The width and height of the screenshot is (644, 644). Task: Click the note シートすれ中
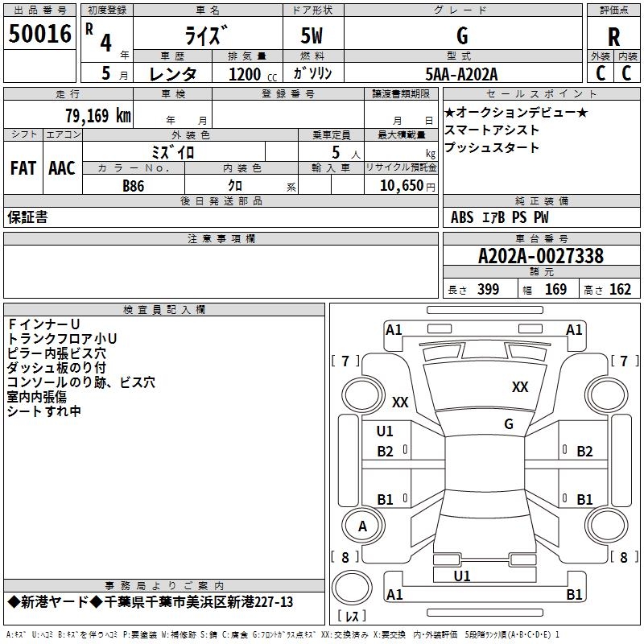(44, 411)
